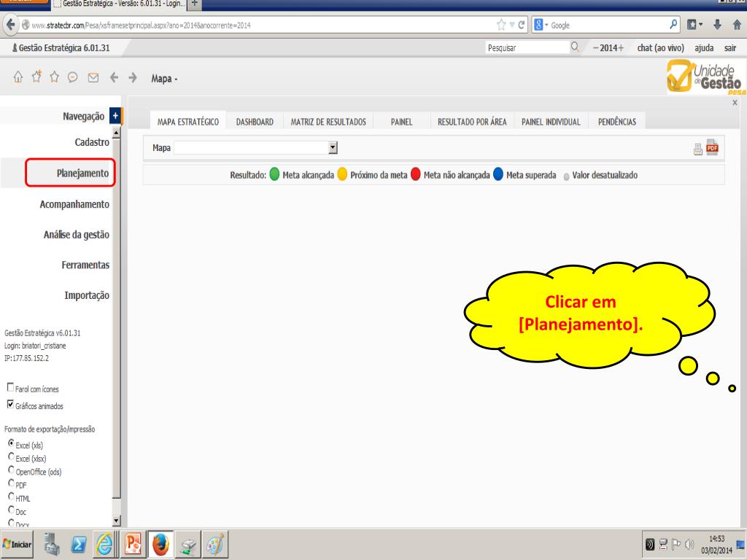Screen dimensions: 747x560
Task: Open Matriz de Resultados tab
Action: (x=328, y=122)
